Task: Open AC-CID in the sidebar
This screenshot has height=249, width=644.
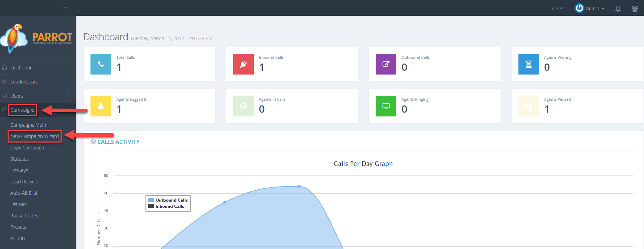Action: click(18, 238)
